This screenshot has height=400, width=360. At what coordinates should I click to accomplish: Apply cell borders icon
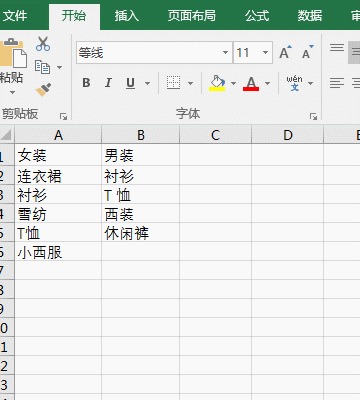(173, 83)
